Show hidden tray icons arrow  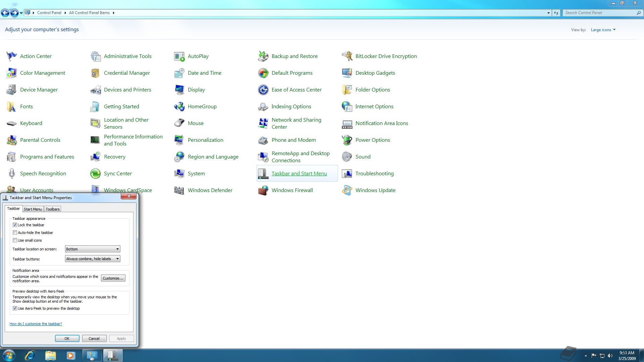[586, 356]
